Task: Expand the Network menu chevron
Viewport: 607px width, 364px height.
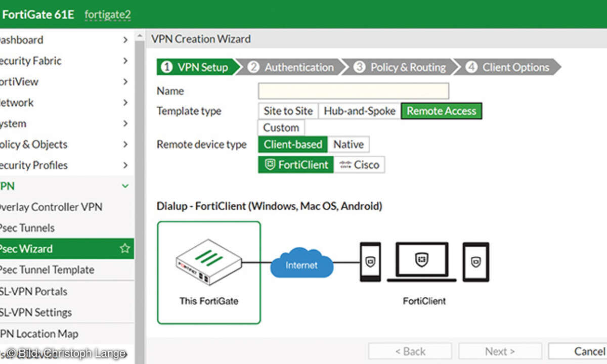Action: pos(125,103)
